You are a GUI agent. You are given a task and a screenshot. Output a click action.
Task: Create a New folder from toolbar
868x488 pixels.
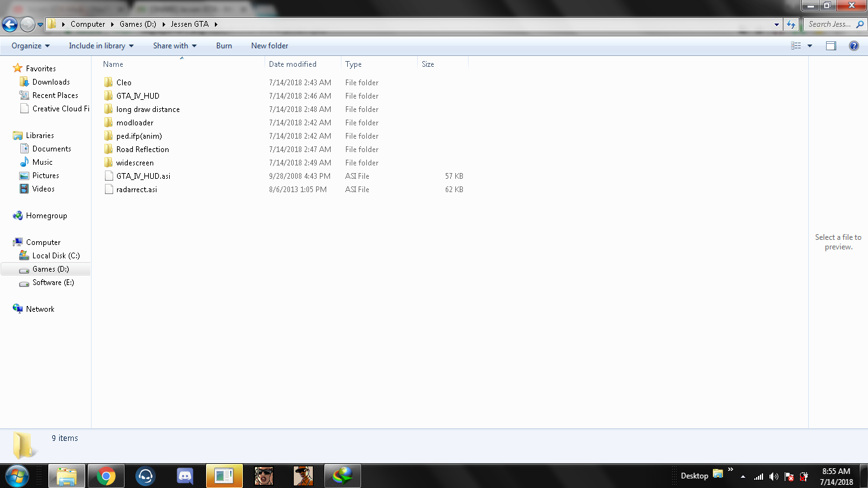(x=270, y=46)
